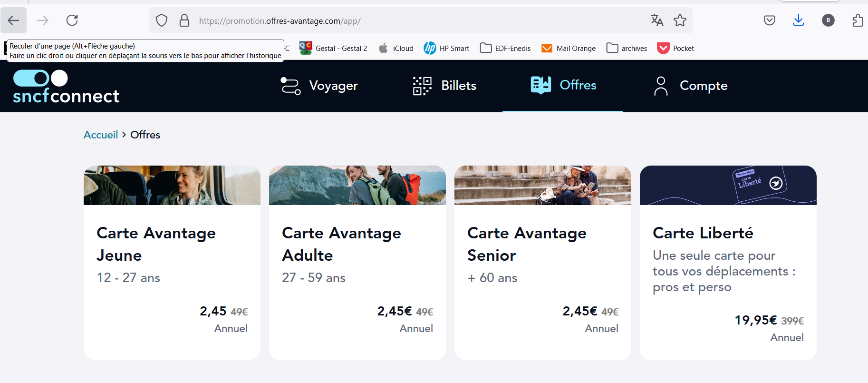868x383 pixels.
Task: Open Gestal - Gestal 2 bookmark
Action: click(x=333, y=48)
